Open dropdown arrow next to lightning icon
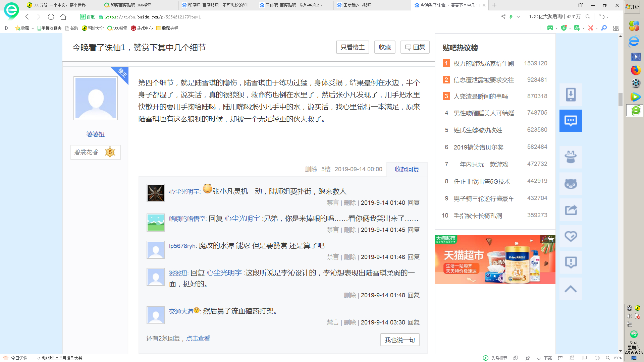The width and height of the screenshot is (644, 362). pyautogui.click(x=518, y=17)
